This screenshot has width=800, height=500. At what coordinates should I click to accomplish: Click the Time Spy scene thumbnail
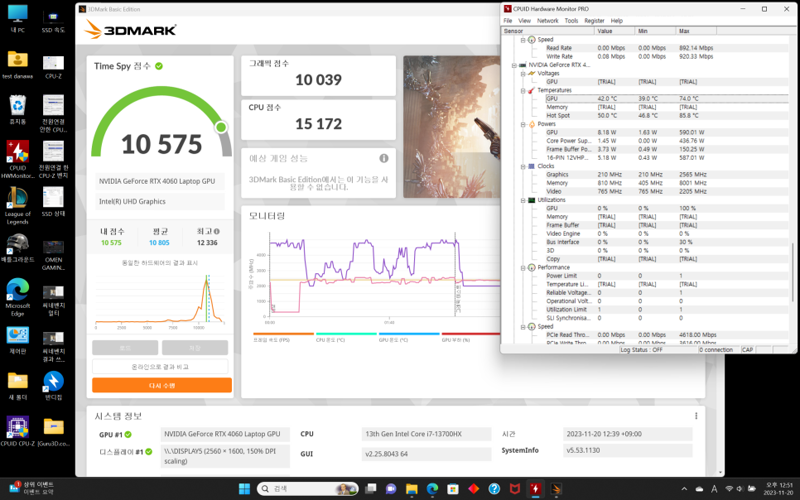tap(452, 127)
